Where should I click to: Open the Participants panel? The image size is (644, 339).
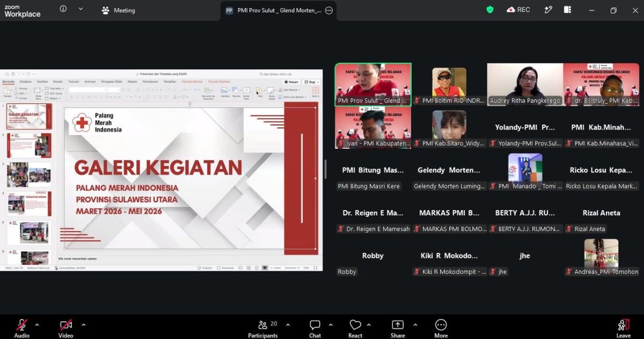(263, 328)
